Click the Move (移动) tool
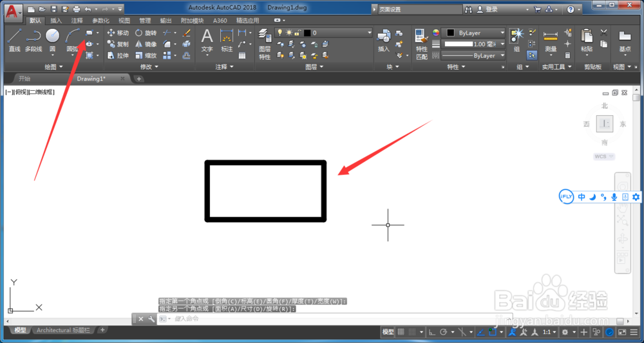Image resolution: width=644 pixels, height=343 pixels. pos(118,33)
